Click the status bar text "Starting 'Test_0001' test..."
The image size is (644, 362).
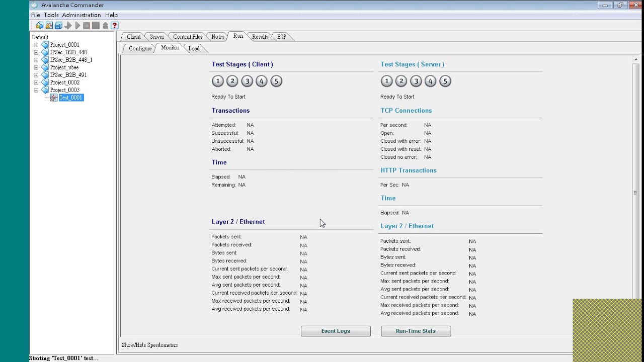pyautogui.click(x=63, y=358)
